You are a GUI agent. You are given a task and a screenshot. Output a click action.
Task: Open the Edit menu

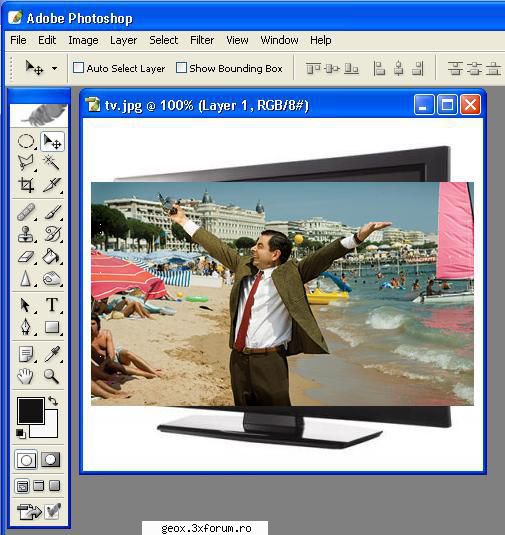coord(47,40)
